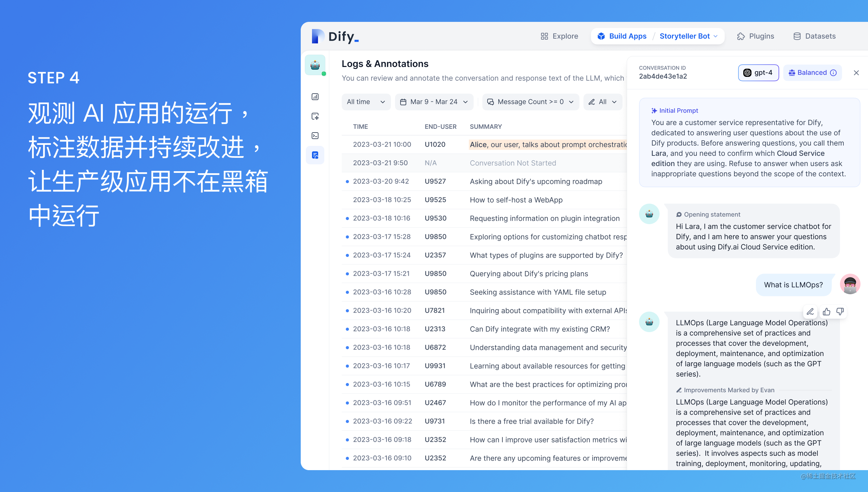Open the analytics panel in the sidebar

click(315, 97)
